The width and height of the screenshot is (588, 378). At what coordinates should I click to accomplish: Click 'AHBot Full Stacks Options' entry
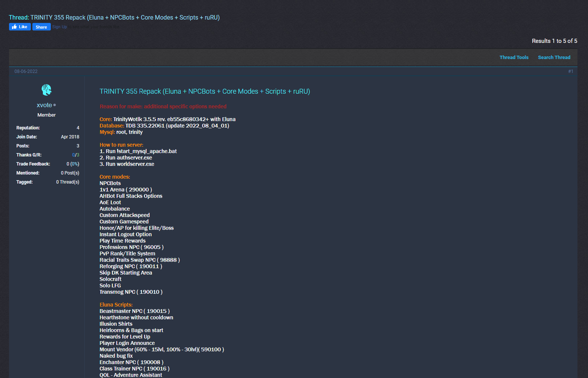point(131,196)
